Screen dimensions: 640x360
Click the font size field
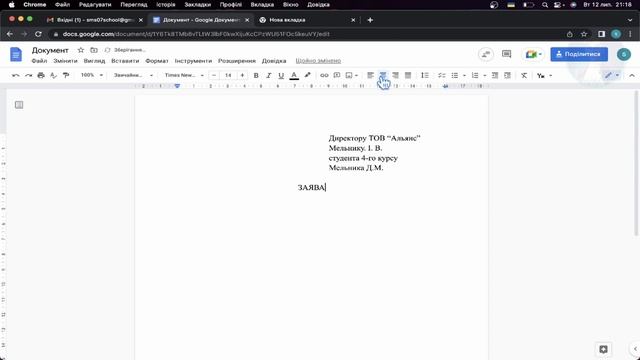pyautogui.click(x=228, y=76)
